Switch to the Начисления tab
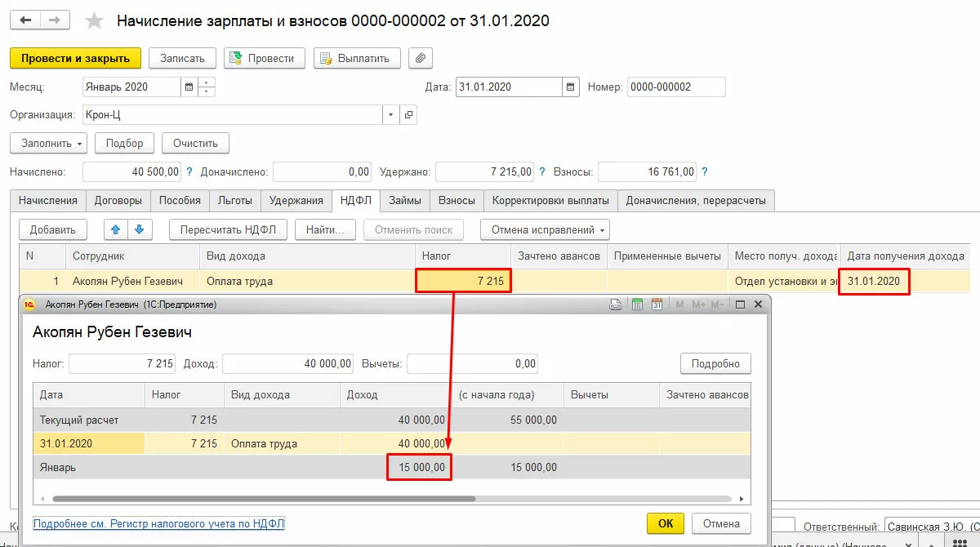The height and width of the screenshot is (547, 980). point(48,200)
